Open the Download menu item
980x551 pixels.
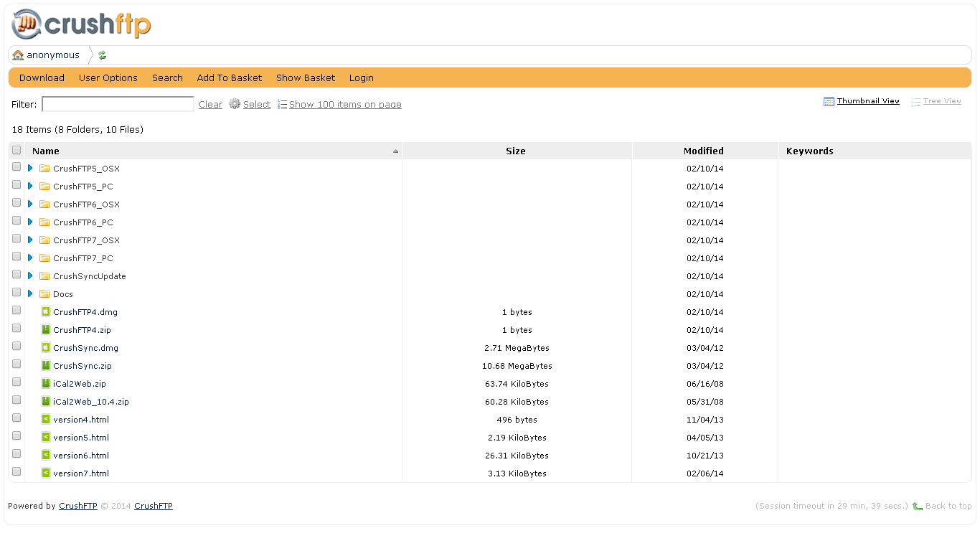pyautogui.click(x=42, y=77)
